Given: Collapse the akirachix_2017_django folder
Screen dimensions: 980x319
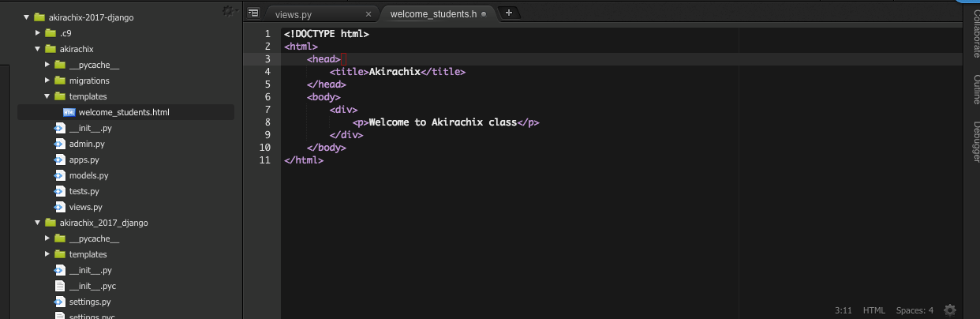Looking at the screenshot, I should pos(38,223).
